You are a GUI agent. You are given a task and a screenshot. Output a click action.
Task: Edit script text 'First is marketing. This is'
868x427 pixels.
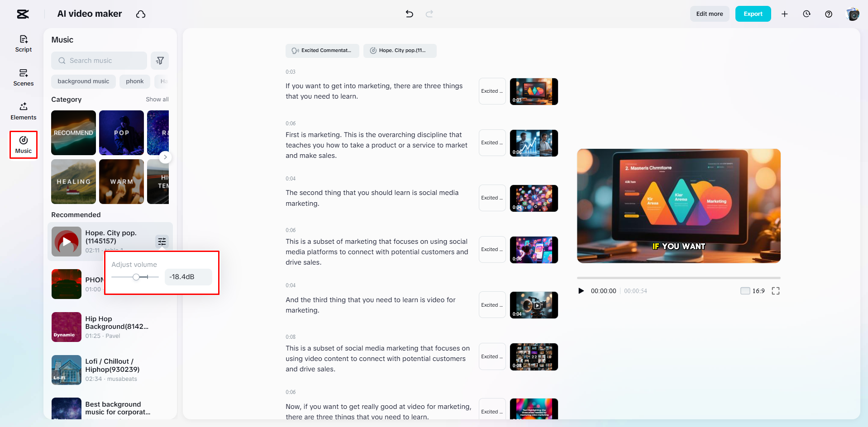(377, 145)
